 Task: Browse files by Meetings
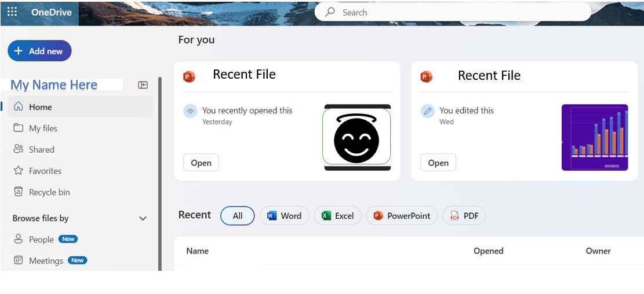tap(46, 261)
